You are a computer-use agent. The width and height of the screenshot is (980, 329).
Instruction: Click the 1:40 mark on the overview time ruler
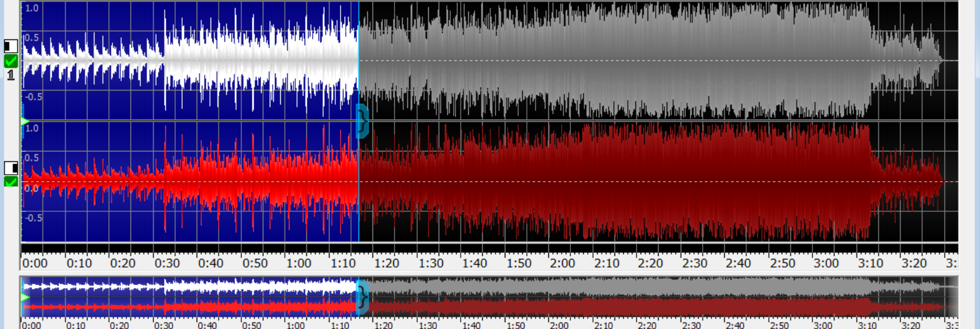pyautogui.click(x=471, y=326)
